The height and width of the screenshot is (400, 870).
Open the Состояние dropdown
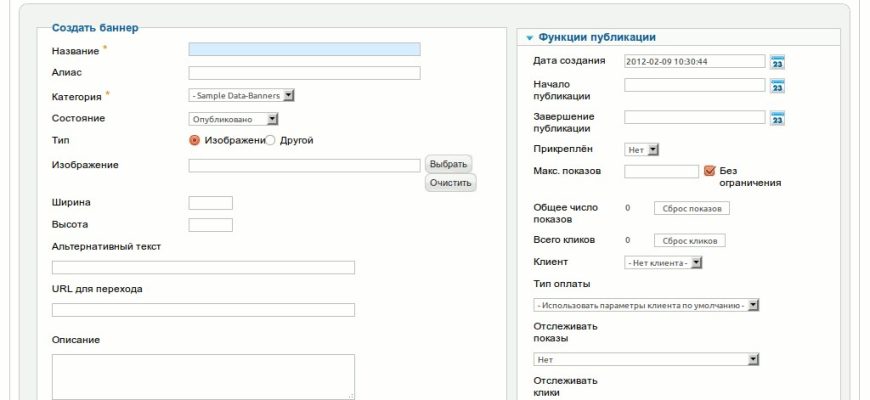[234, 119]
